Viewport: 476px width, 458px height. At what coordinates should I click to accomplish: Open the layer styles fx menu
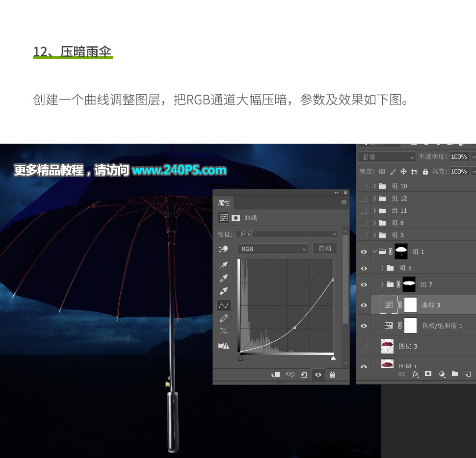click(415, 374)
